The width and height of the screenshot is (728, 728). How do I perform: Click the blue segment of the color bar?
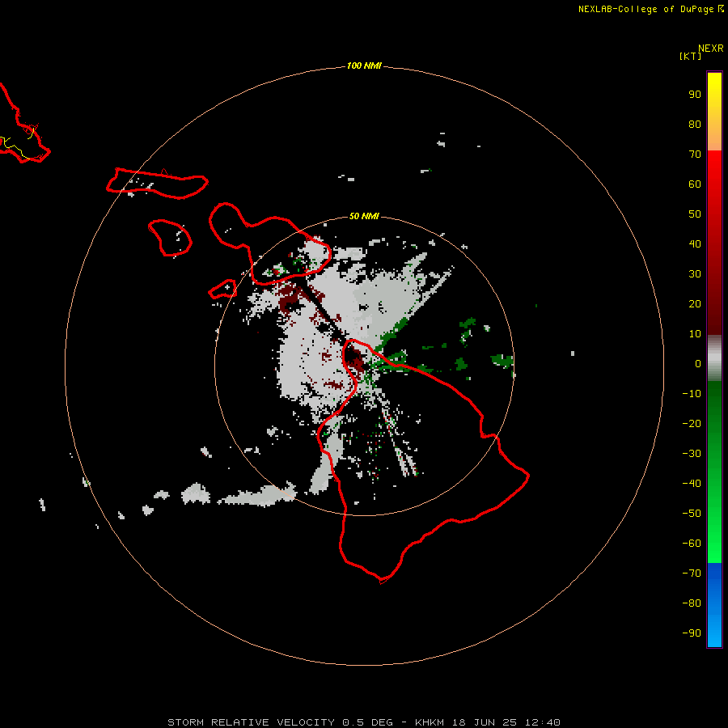point(714,605)
